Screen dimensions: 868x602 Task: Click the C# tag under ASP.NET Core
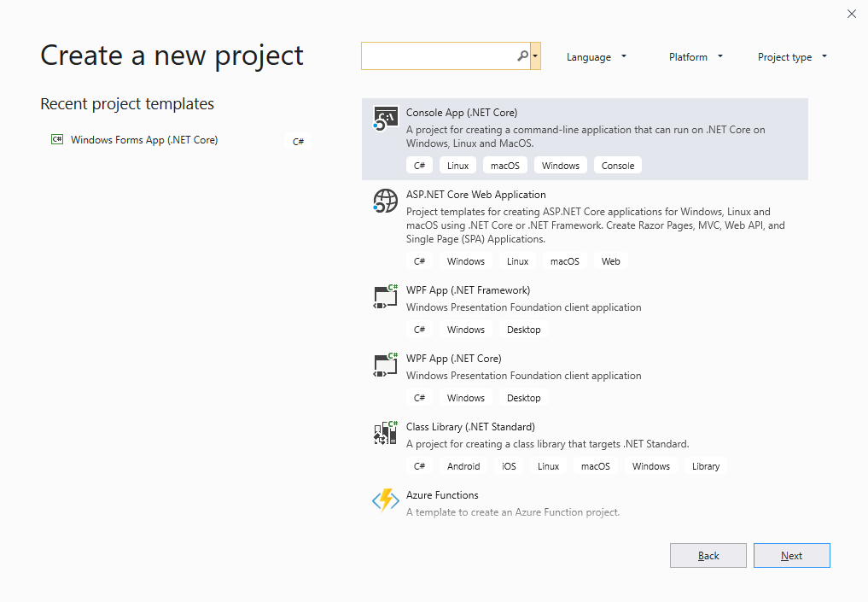[419, 261]
